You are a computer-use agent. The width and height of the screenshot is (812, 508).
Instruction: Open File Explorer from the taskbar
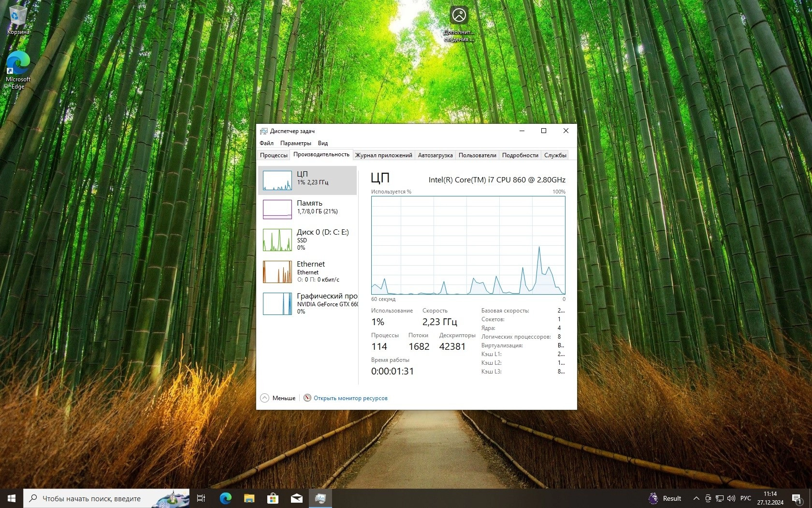249,498
